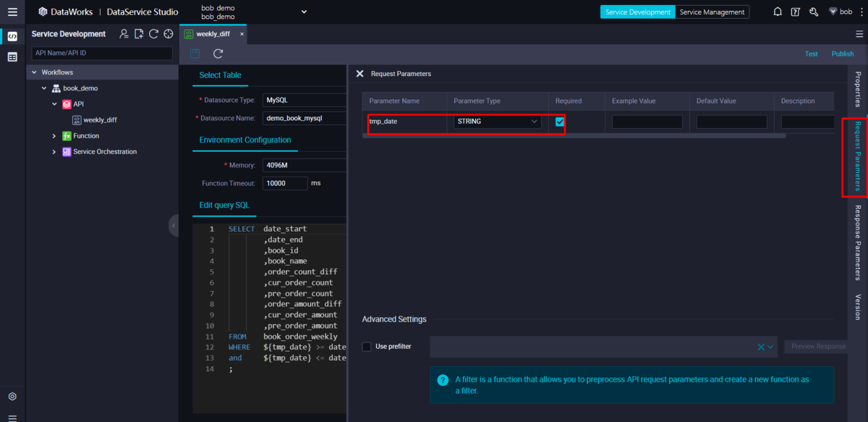Image resolution: width=868 pixels, height=422 pixels.
Task: Open the Properties side tab
Action: [x=858, y=89]
